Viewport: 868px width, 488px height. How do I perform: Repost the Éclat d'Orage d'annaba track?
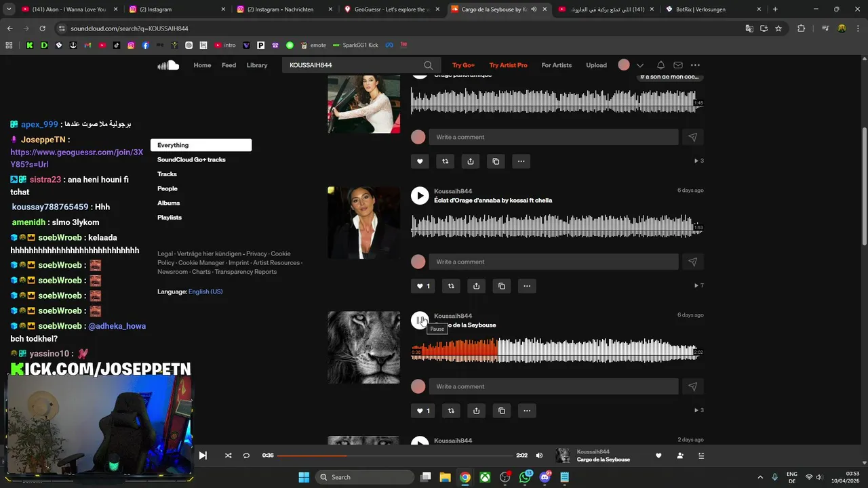tap(451, 286)
